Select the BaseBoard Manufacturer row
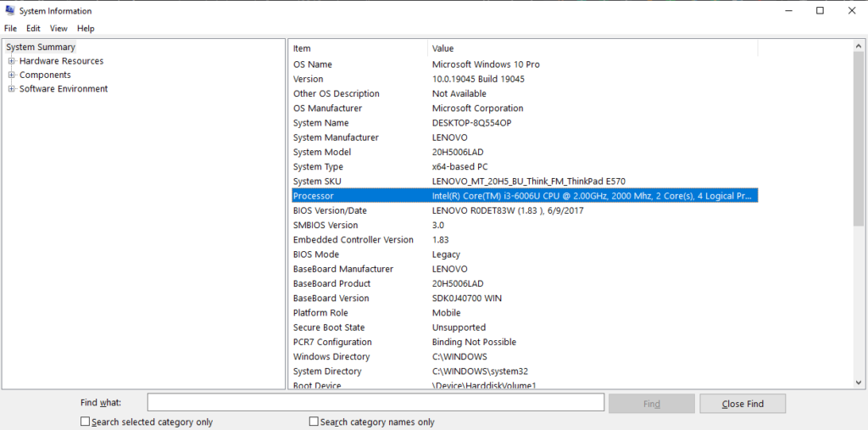 [x=525, y=269]
